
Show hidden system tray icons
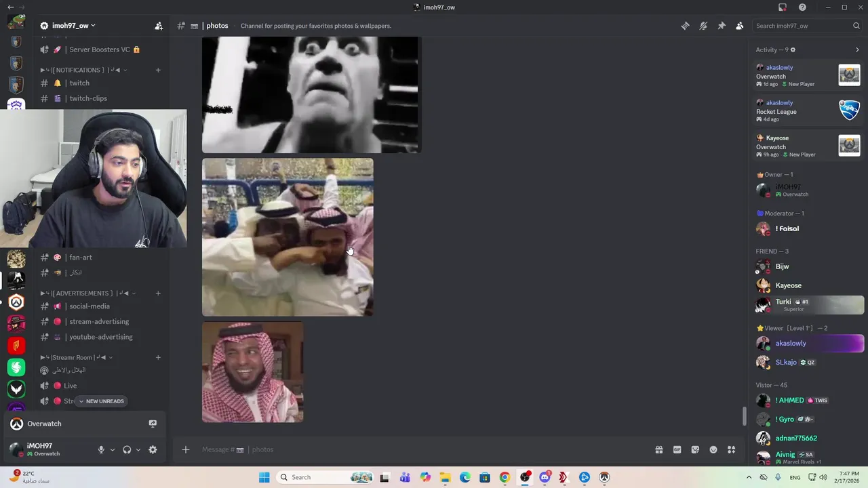tap(749, 477)
